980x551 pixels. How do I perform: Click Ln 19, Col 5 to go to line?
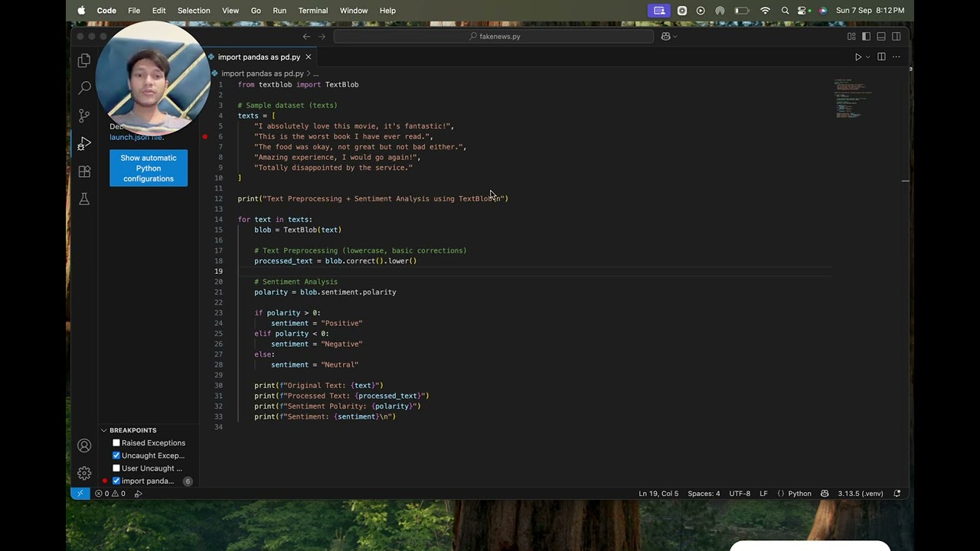(658, 494)
